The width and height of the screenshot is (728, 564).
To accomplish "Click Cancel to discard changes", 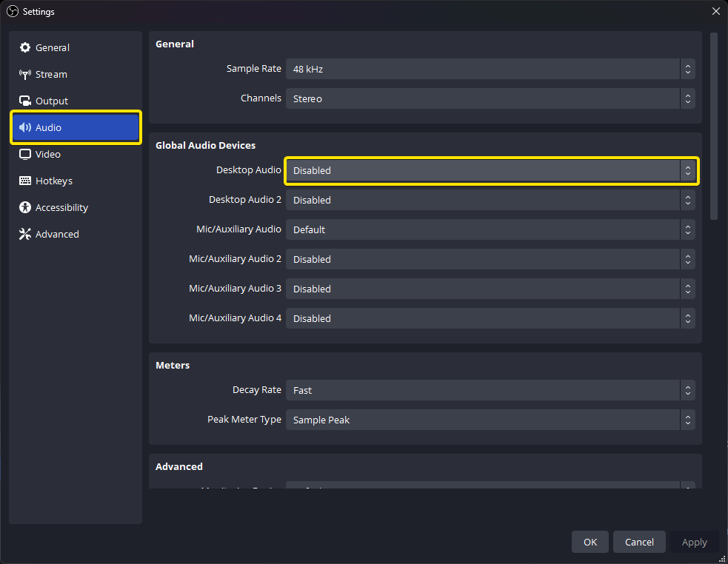I will coord(639,542).
